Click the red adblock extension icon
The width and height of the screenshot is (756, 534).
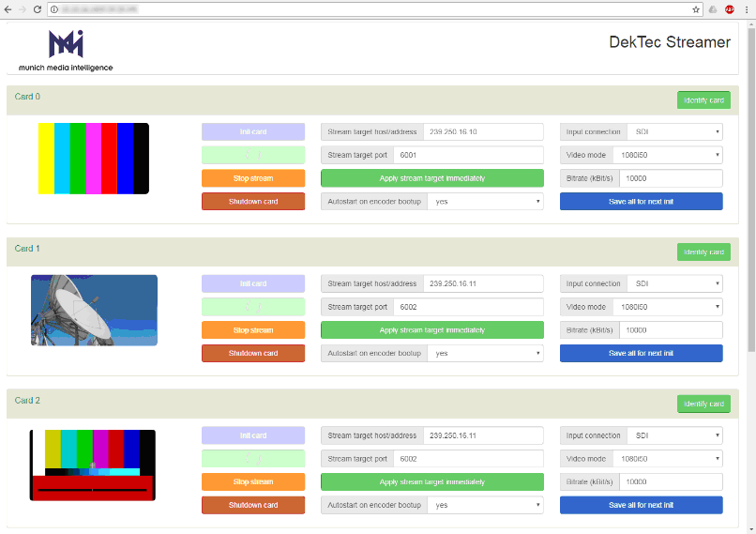(730, 8)
